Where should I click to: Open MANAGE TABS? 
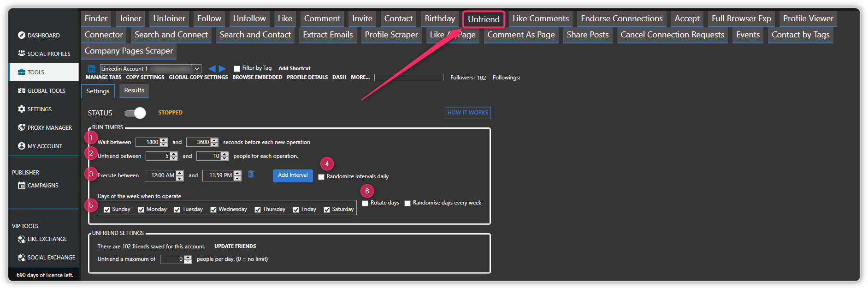pyautogui.click(x=103, y=77)
